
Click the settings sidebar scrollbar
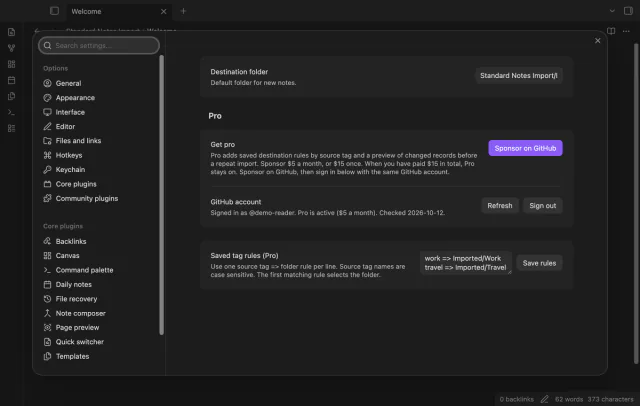pyautogui.click(x=162, y=195)
